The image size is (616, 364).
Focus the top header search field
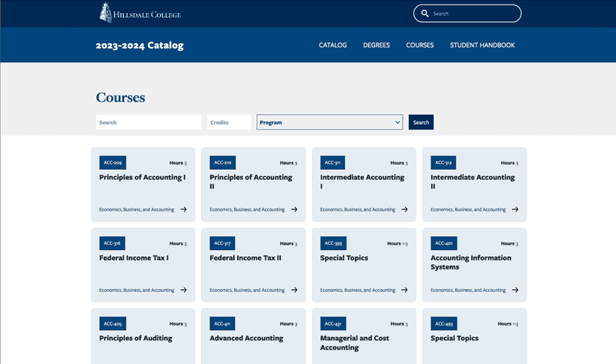coord(467,13)
